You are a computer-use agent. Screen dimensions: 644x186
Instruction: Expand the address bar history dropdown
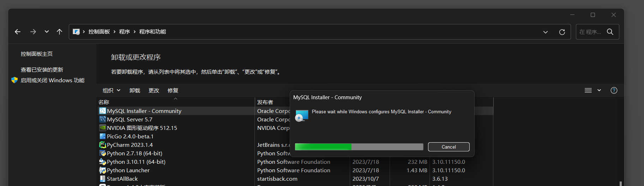[x=546, y=32]
